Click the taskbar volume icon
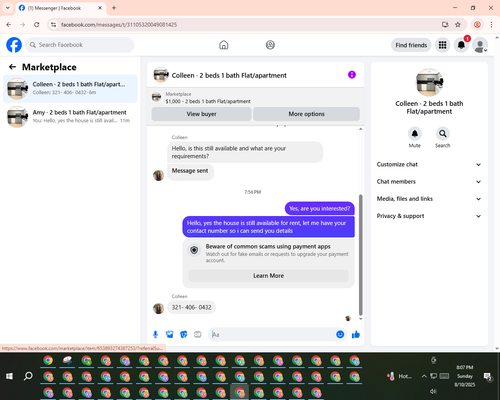500x400 pixels. click(x=433, y=391)
